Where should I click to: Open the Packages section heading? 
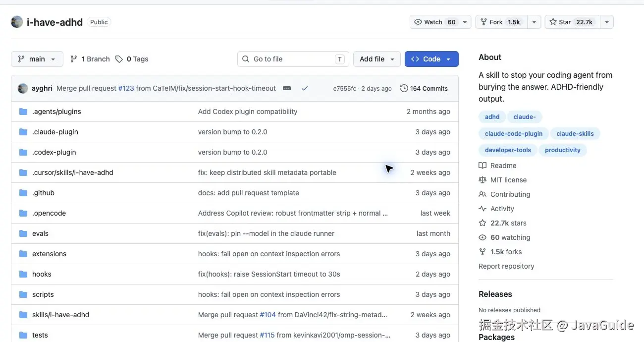[x=496, y=337]
